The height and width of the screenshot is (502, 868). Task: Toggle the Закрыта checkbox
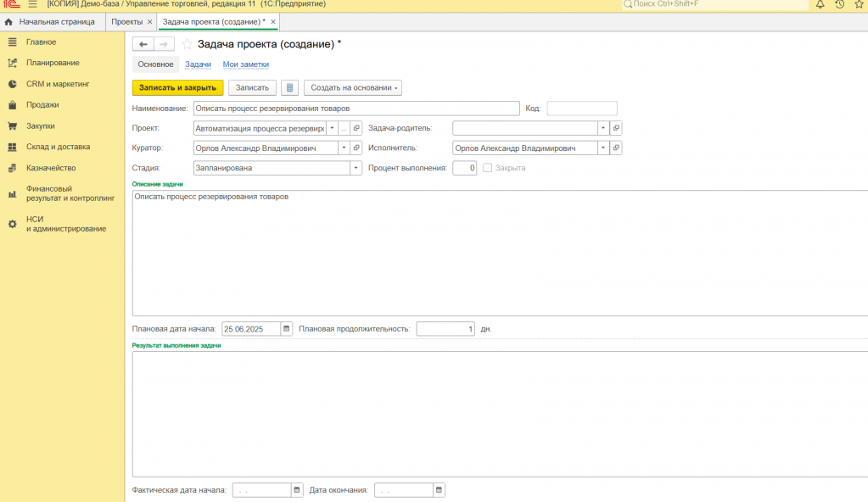(x=487, y=168)
